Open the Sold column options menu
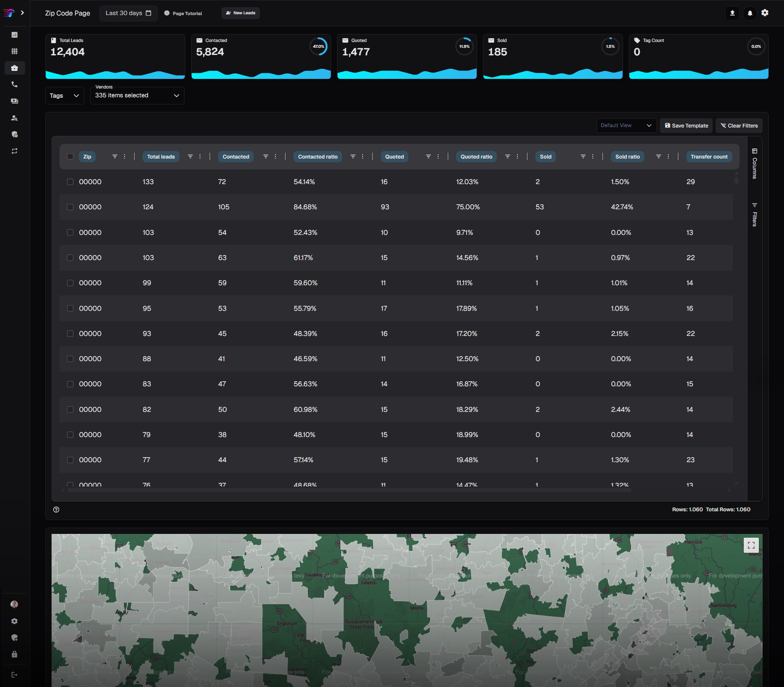 (593, 156)
